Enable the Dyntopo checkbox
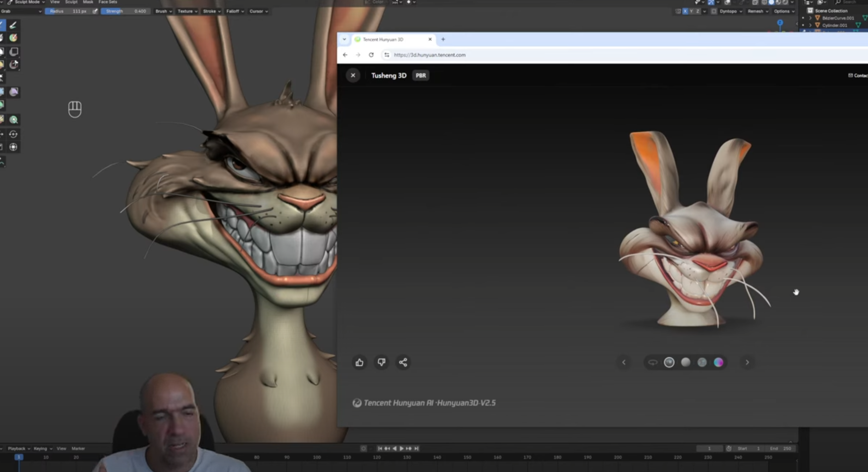 pos(714,11)
